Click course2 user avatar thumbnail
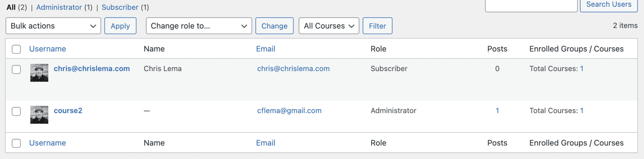The image size is (644, 159). pos(39,115)
